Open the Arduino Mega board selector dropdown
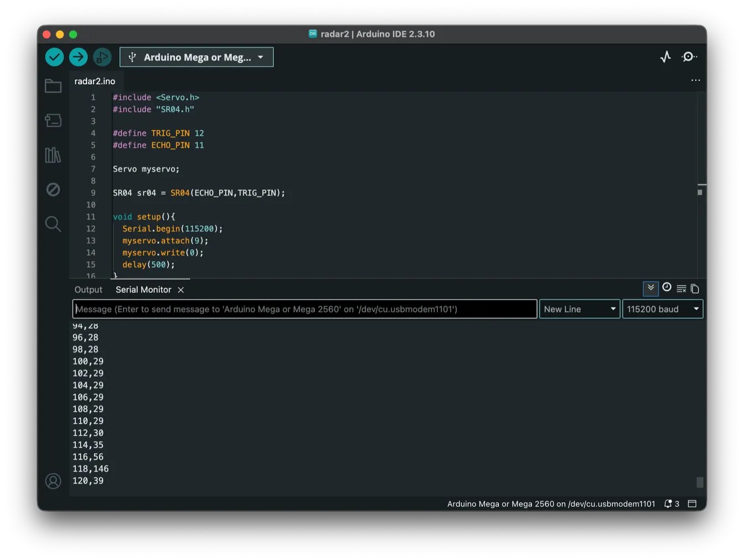 (197, 57)
